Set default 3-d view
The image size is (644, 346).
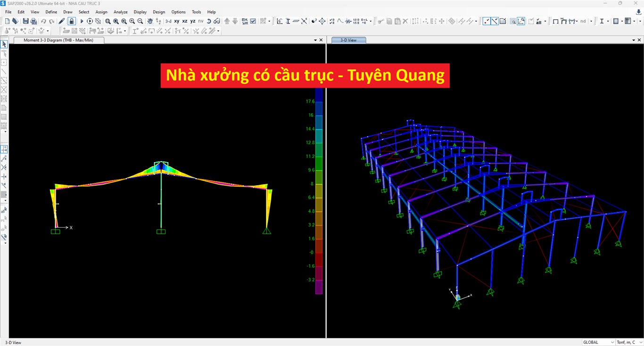click(x=168, y=21)
